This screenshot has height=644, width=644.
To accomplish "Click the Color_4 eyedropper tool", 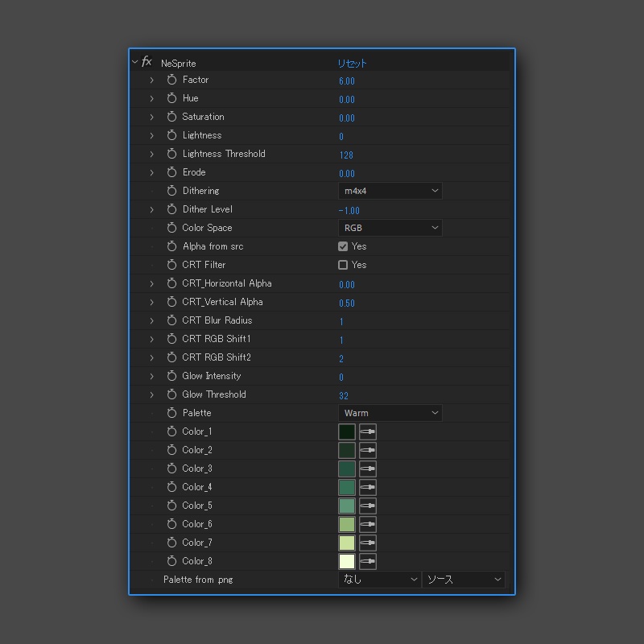I will pos(367,487).
